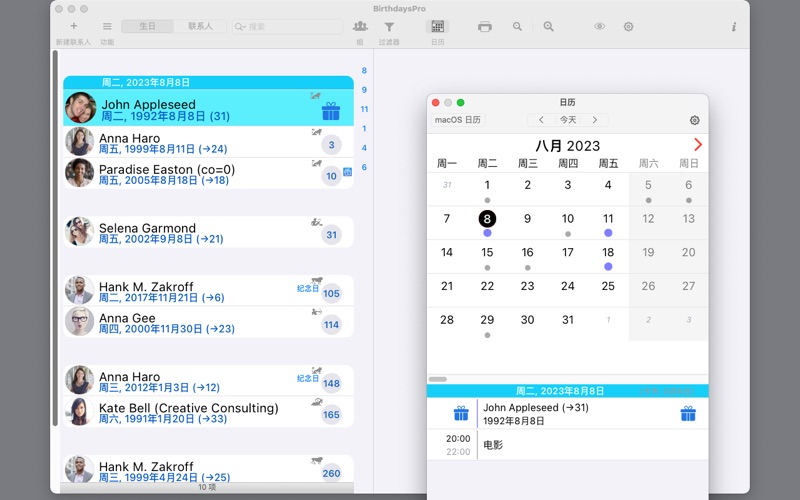Click the zoom in magnifier icon

point(548,27)
